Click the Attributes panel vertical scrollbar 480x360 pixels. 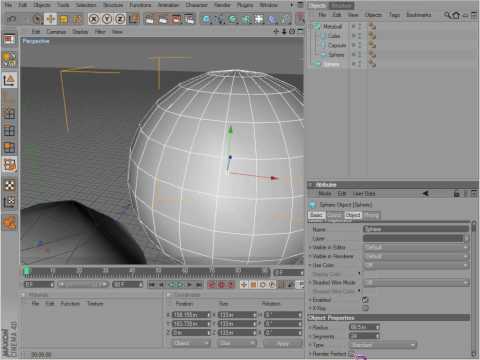pos(473,288)
